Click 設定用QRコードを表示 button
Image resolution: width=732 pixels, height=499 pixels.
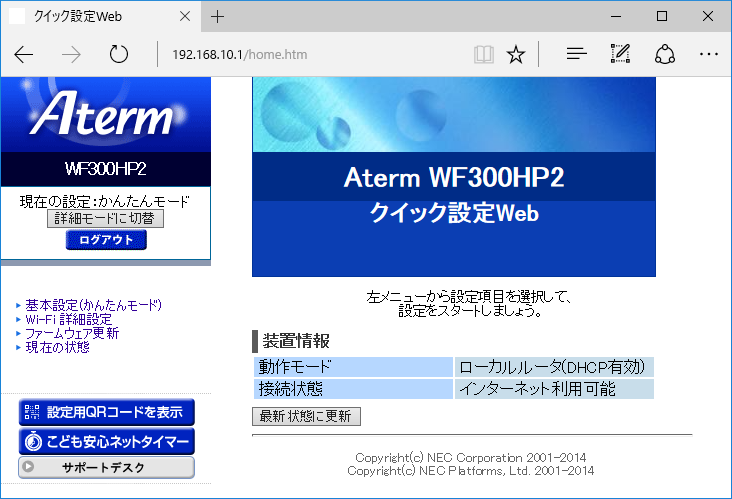coord(106,412)
